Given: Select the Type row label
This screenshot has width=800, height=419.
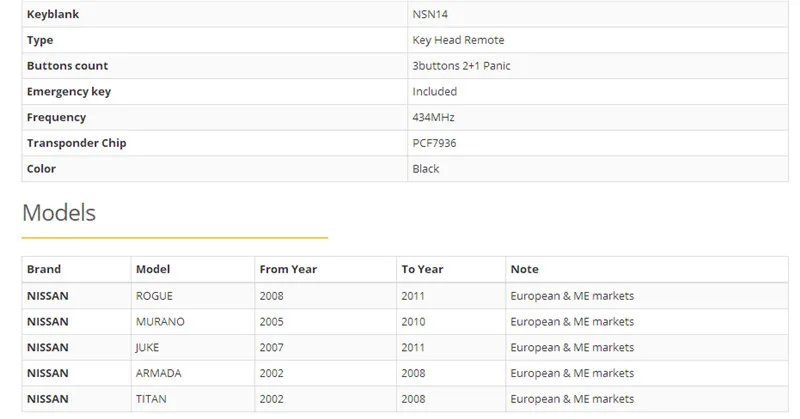Looking at the screenshot, I should point(40,40).
